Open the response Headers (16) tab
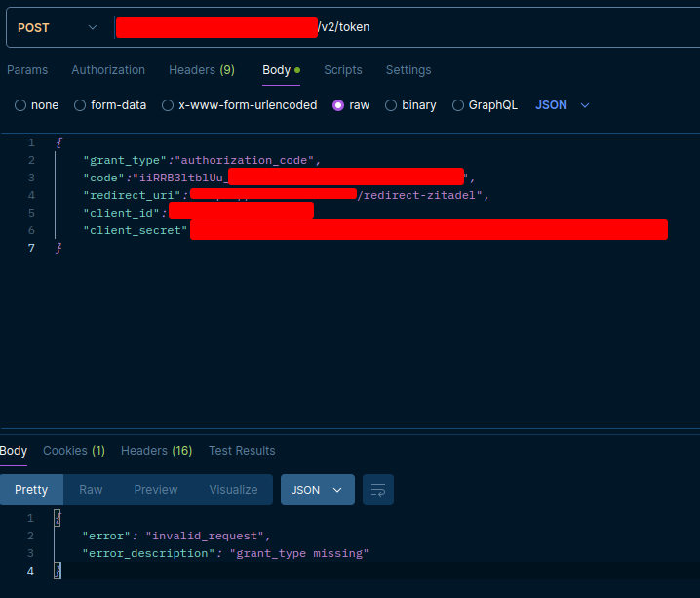 point(157,451)
